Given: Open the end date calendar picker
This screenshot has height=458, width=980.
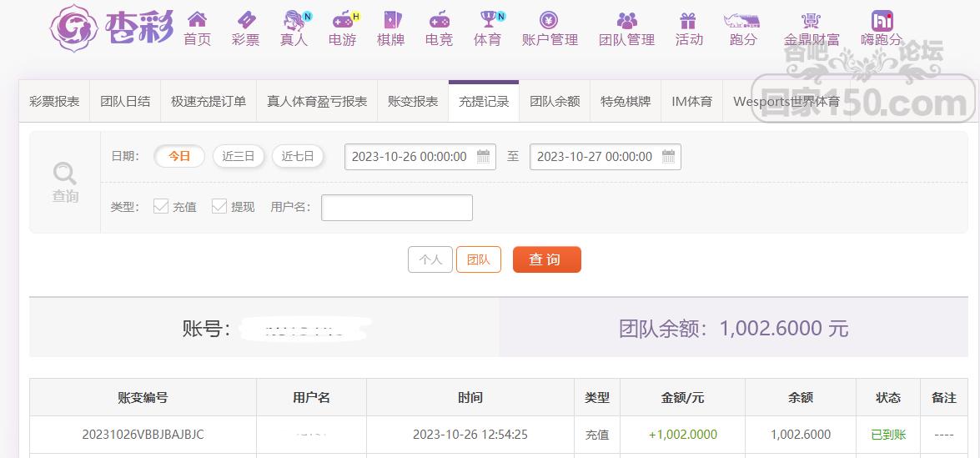Looking at the screenshot, I should [668, 156].
